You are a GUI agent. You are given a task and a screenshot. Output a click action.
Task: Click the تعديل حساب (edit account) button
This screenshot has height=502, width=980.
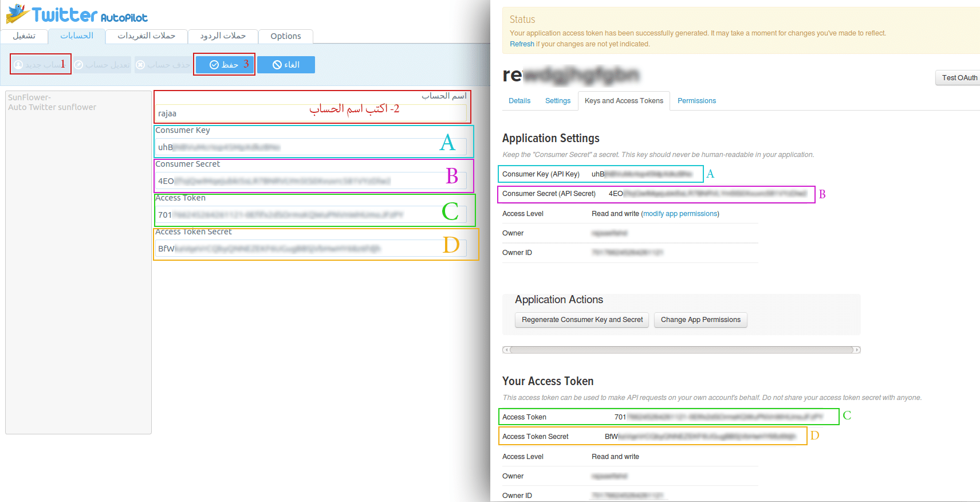[x=102, y=65]
